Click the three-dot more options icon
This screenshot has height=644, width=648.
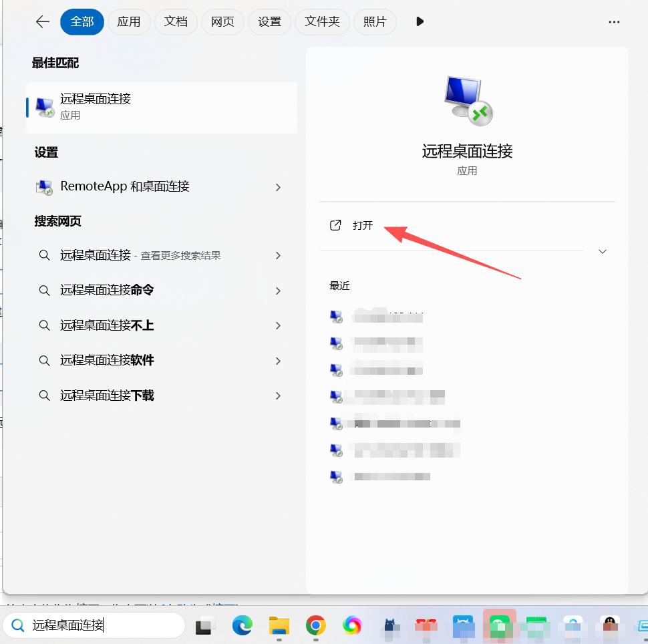614,22
